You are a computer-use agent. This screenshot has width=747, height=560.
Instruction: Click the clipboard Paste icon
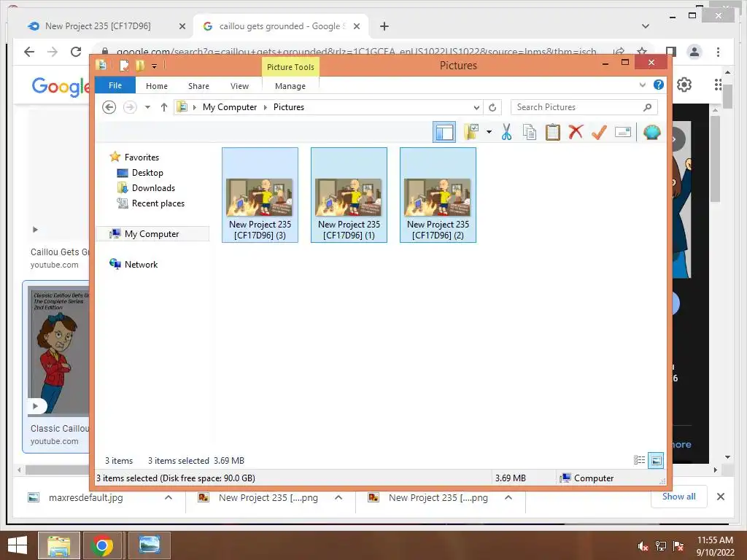point(553,132)
